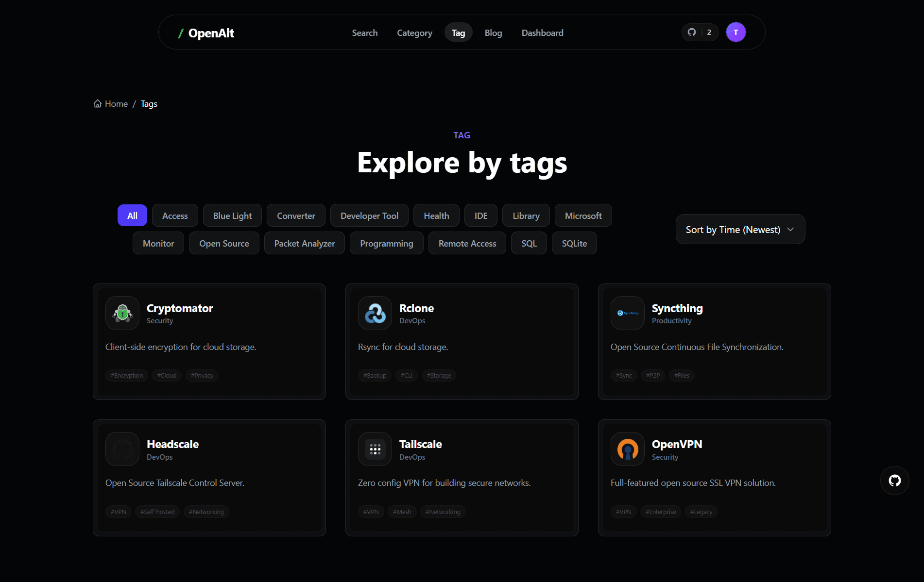Open the purple user avatar T
This screenshot has height=582, width=924.
736,33
